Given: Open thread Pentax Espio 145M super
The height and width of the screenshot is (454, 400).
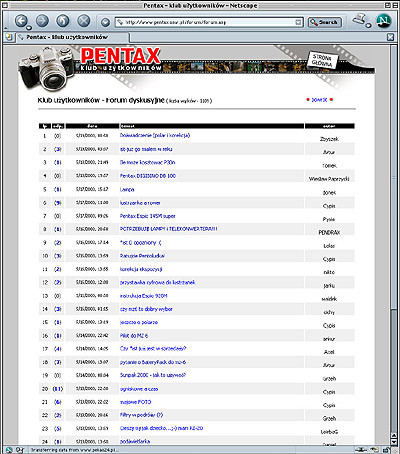Looking at the screenshot, I should (x=148, y=216).
